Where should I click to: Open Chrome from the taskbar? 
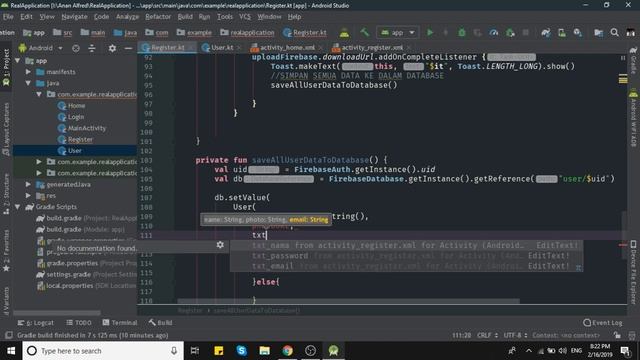[287, 351]
